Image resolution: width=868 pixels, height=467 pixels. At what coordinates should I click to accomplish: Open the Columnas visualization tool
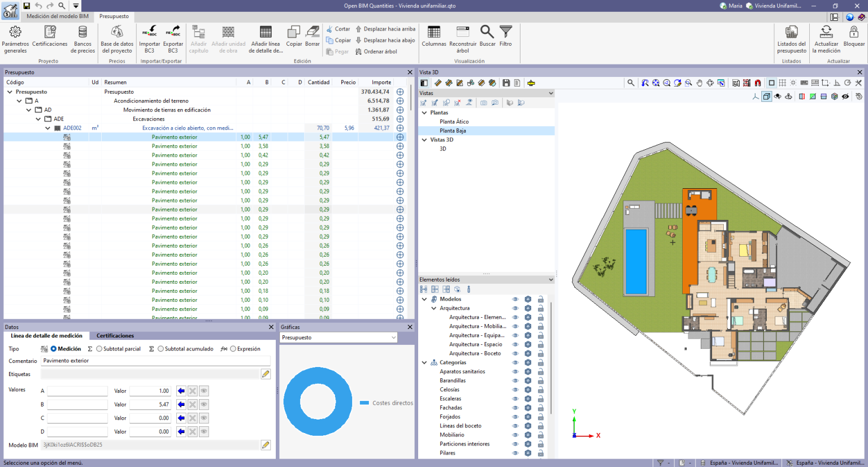click(x=434, y=36)
